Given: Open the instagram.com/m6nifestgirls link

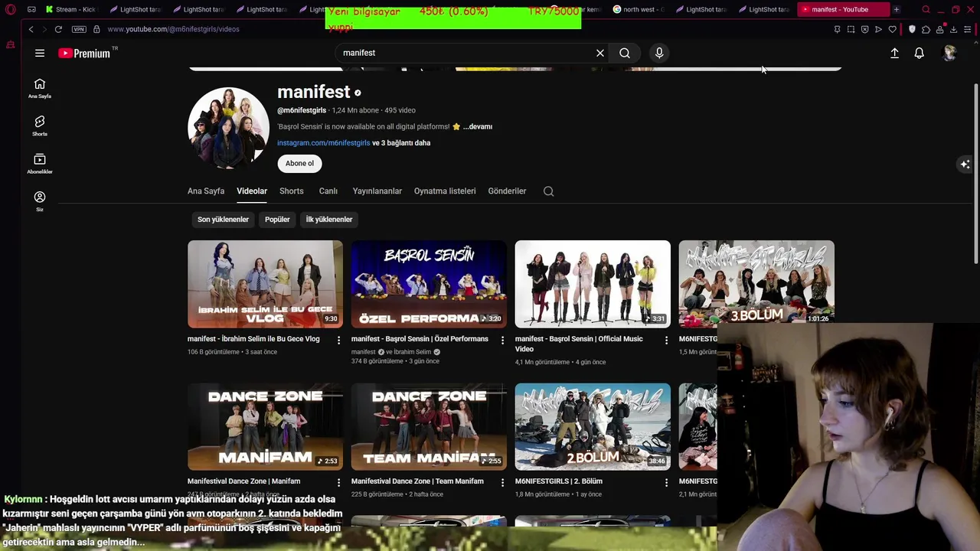Looking at the screenshot, I should [x=323, y=143].
